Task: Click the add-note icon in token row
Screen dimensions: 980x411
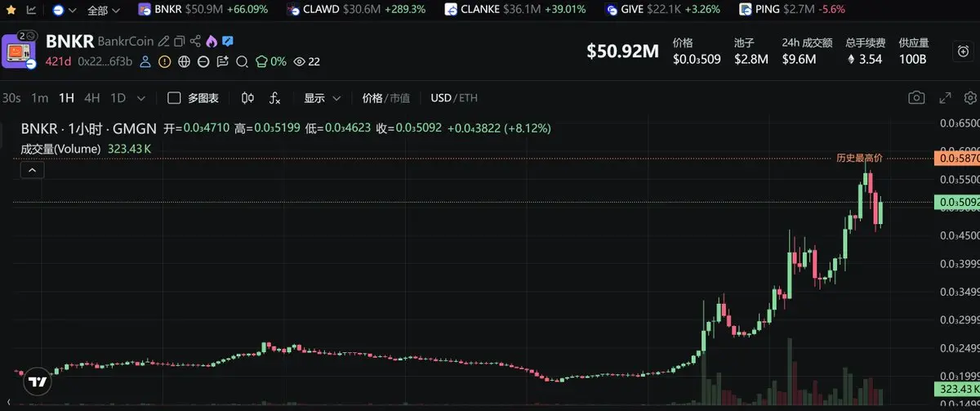Action: coord(222,61)
